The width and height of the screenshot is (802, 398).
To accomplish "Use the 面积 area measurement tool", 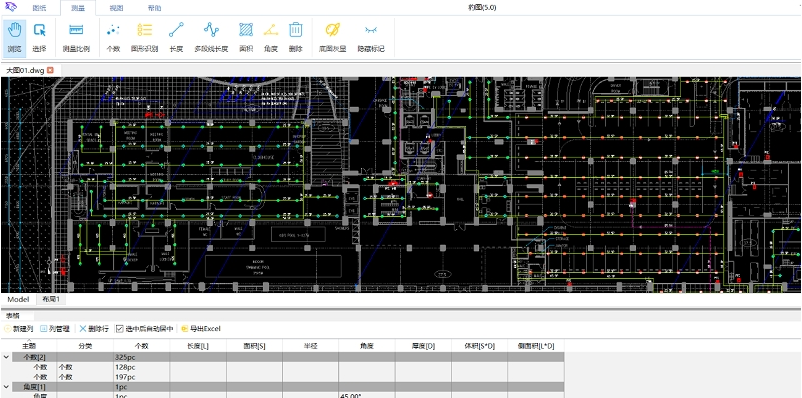I will click(x=246, y=38).
